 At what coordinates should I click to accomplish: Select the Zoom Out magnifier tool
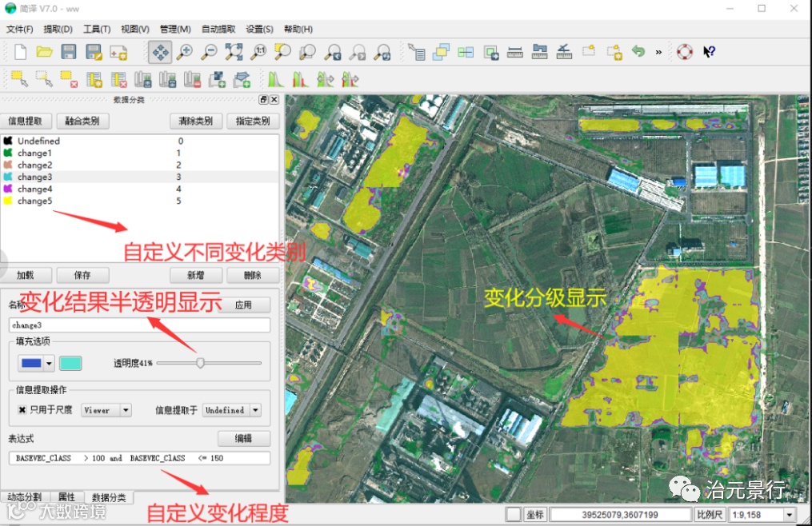tap(210, 52)
